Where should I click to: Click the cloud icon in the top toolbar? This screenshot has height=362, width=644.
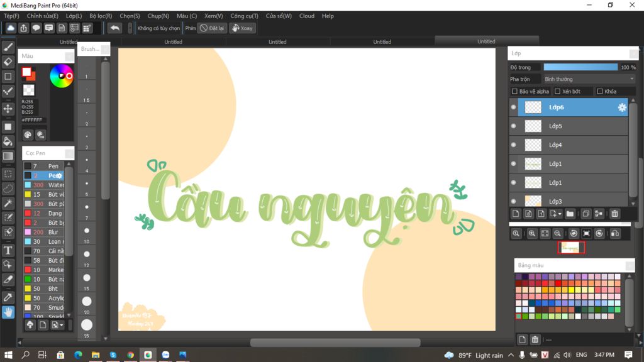point(11,28)
